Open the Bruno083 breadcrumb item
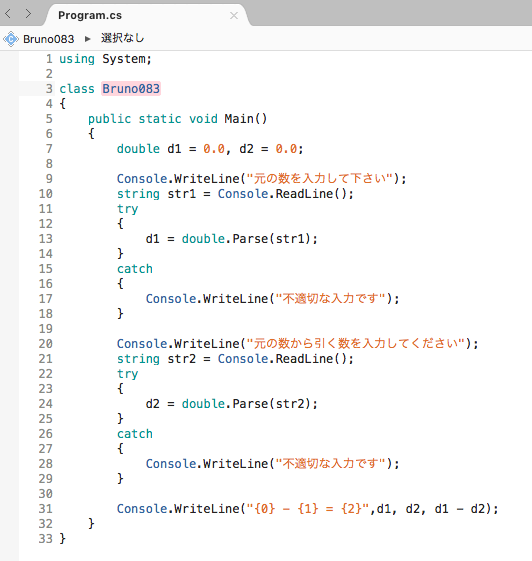This screenshot has height=561, width=532. point(49,39)
